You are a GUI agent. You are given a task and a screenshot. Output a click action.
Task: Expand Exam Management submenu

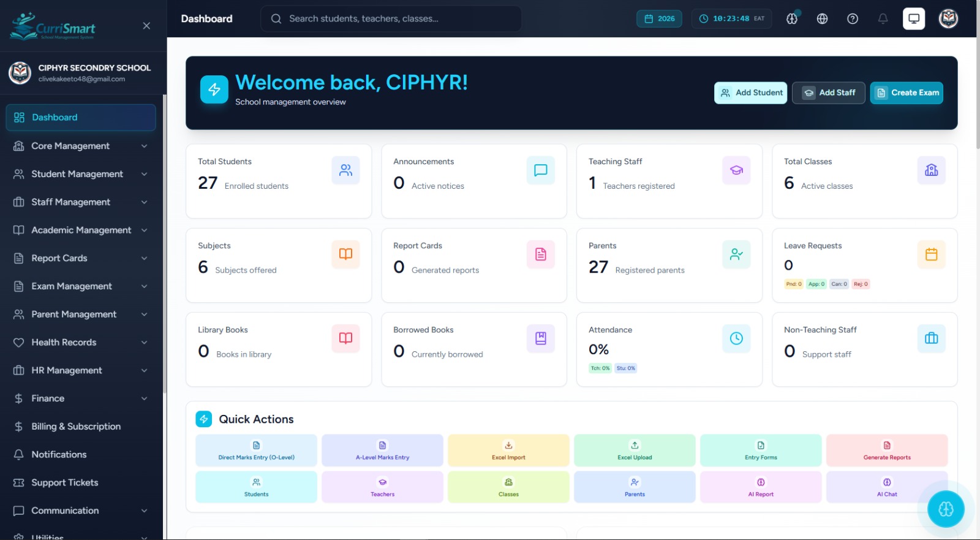click(81, 286)
